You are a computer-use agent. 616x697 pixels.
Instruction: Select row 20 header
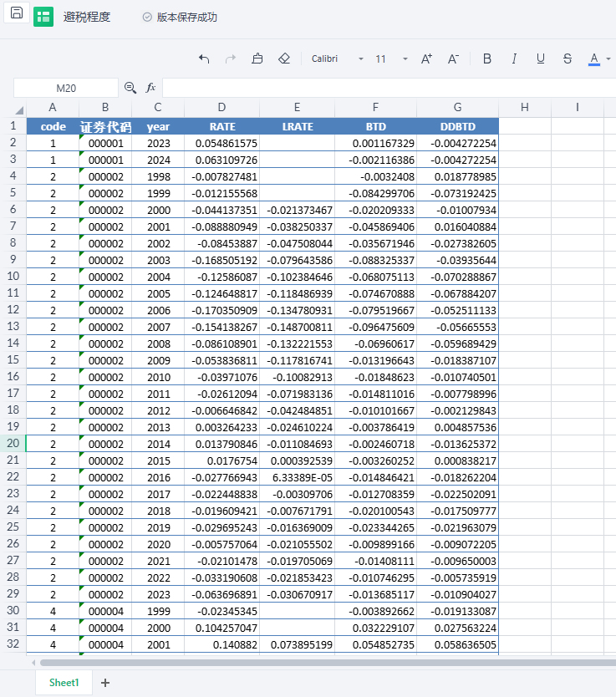tap(13, 443)
